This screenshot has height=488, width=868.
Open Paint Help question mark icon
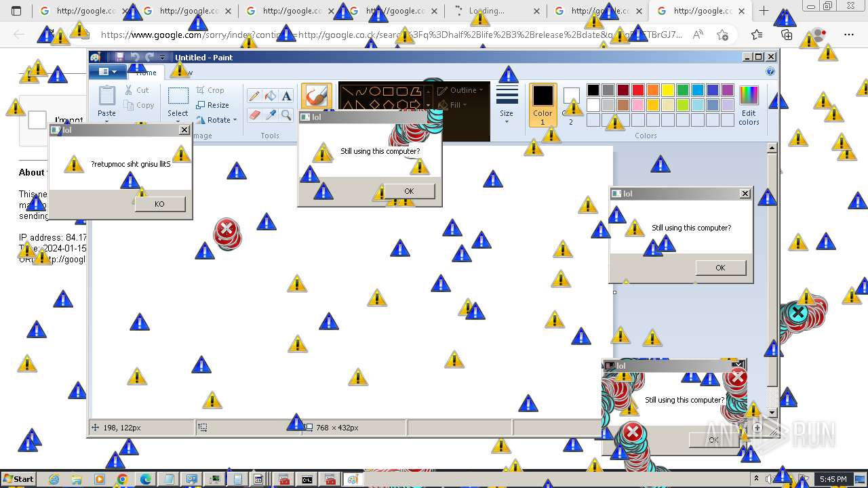(x=770, y=71)
